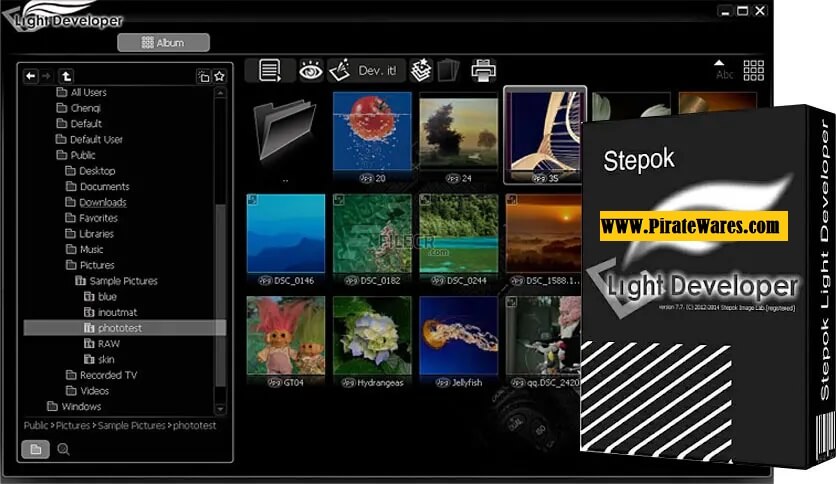
Task: Click the eye preview icon
Action: click(x=311, y=70)
